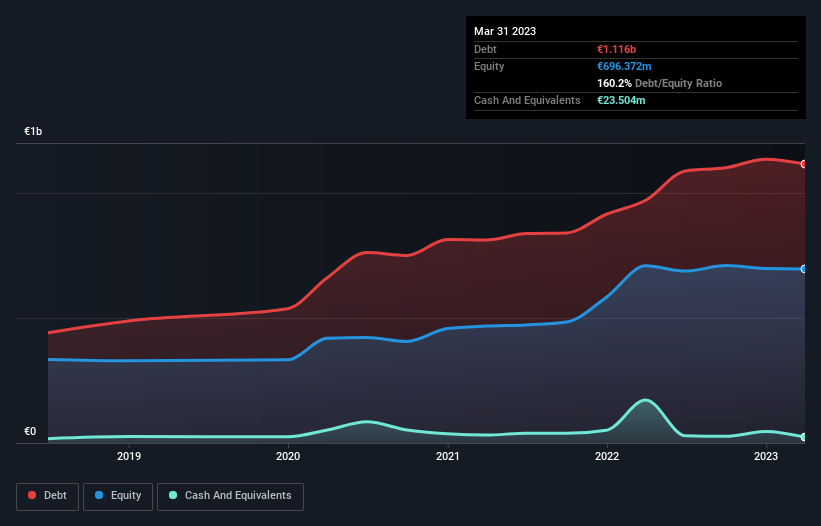
Task: Click the €1.116b debt value
Action: click(616, 49)
